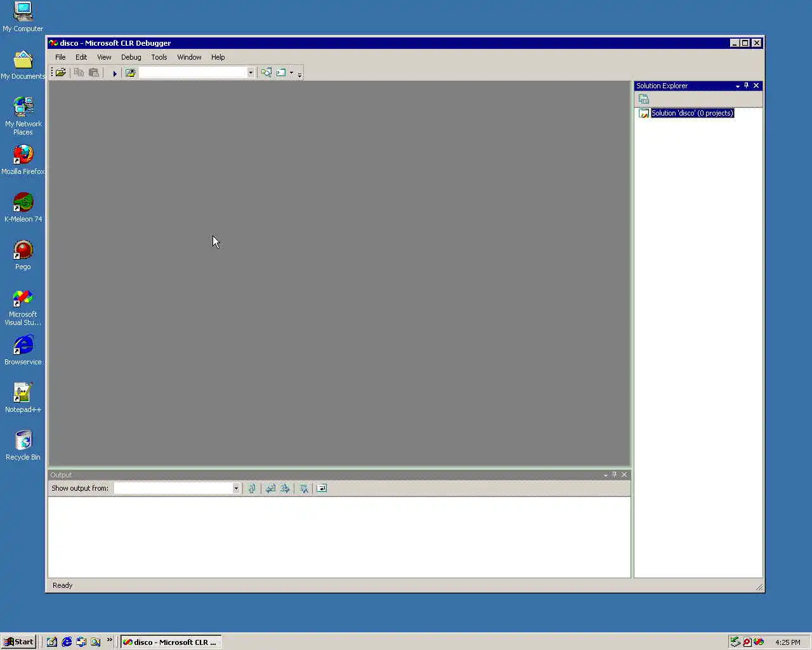The image size is (812, 650).
Task: Close the Solution Explorer panel
Action: pyautogui.click(x=756, y=86)
